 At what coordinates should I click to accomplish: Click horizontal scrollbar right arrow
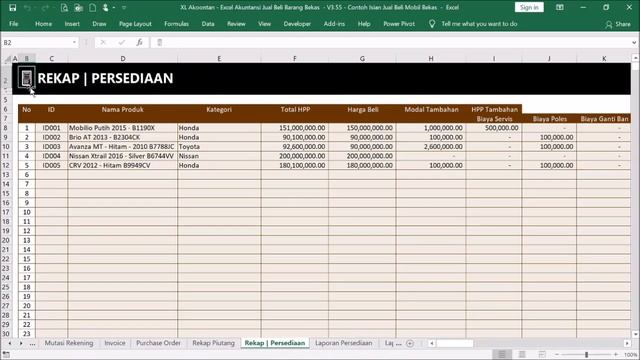[627, 343]
